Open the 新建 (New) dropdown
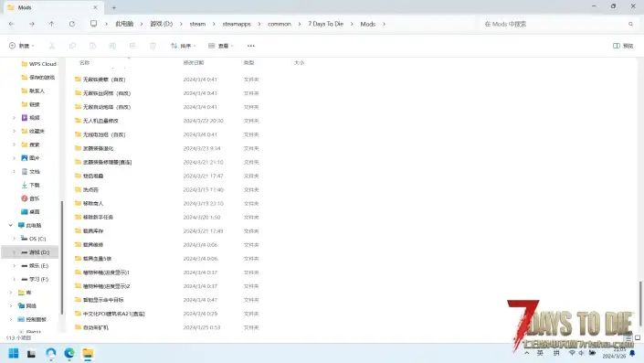Image resolution: width=644 pixels, height=363 pixels. click(21, 46)
